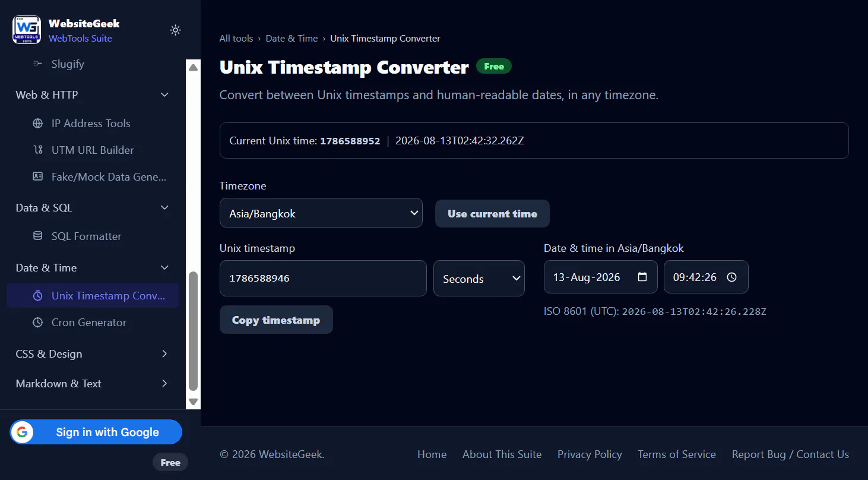This screenshot has height=480, width=868.
Task: Open Report Bug / Contact Us link
Action: 790,454
